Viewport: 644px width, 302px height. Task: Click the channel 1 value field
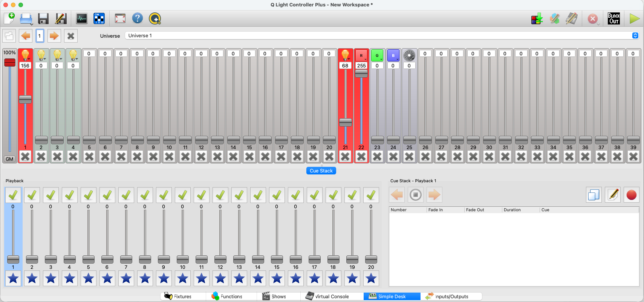tap(25, 66)
